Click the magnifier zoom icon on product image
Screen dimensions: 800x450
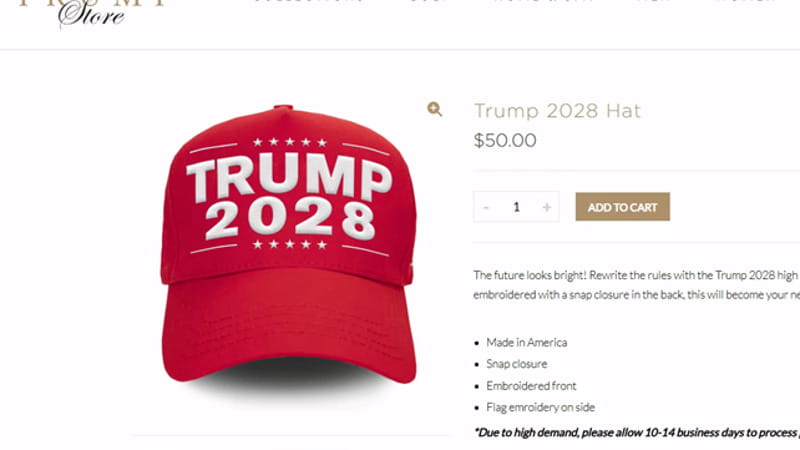tap(435, 109)
